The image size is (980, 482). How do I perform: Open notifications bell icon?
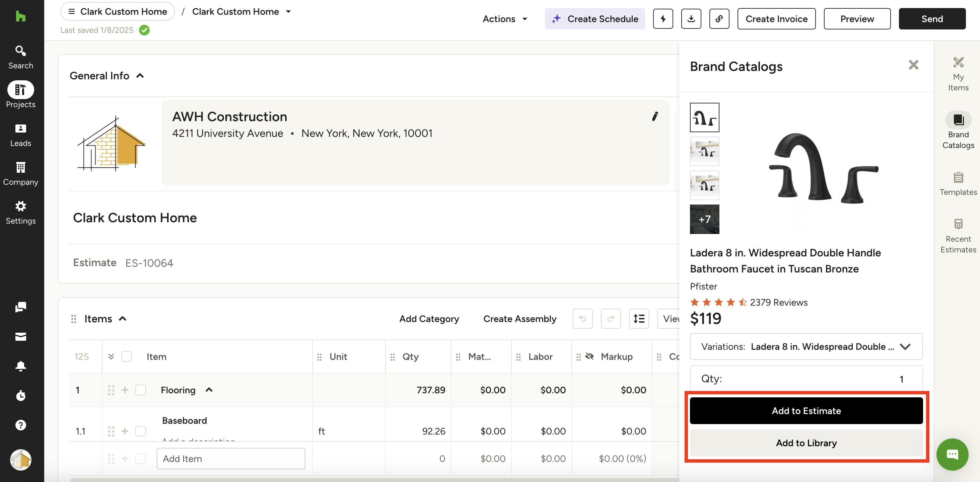(x=20, y=366)
